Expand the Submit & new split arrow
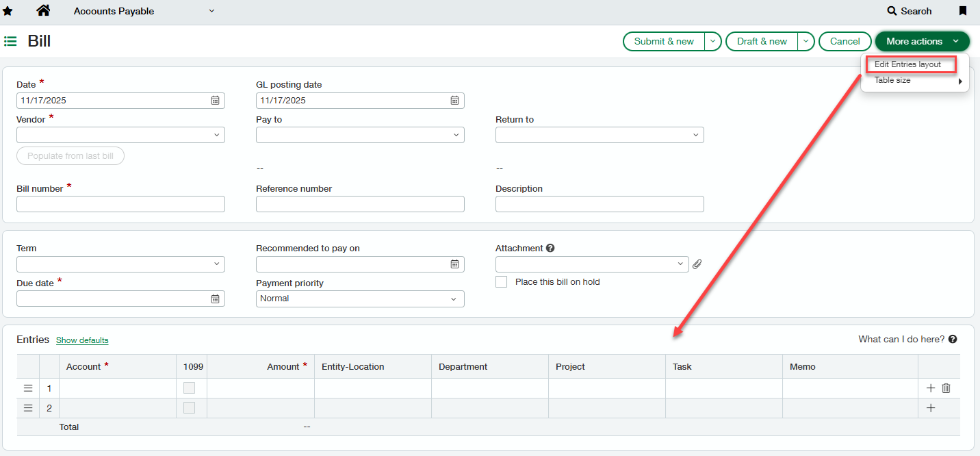Viewport: 980px width, 456px height. (x=713, y=42)
